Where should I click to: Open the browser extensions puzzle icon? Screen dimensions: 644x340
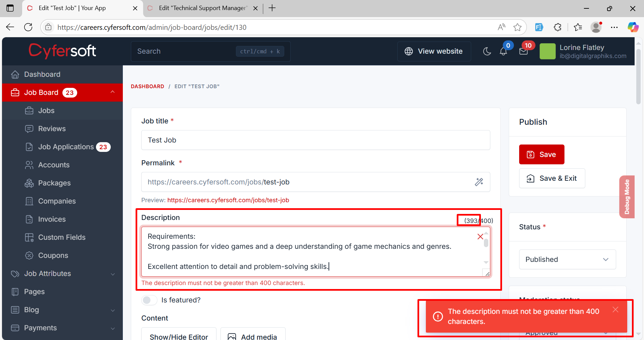[x=557, y=27]
